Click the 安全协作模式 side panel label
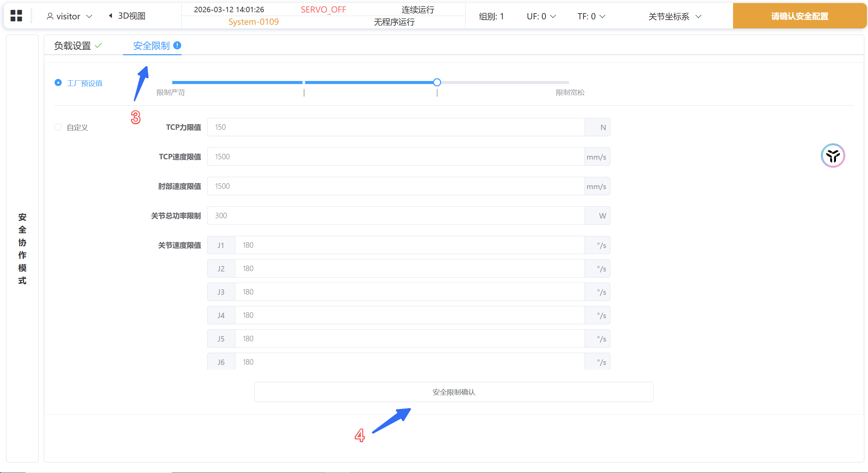The height and width of the screenshot is (473, 868). (22, 248)
